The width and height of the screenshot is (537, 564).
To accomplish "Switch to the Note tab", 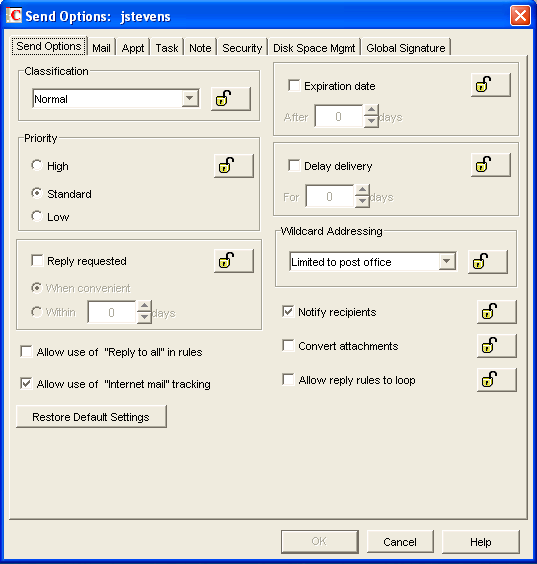I will pos(200,48).
